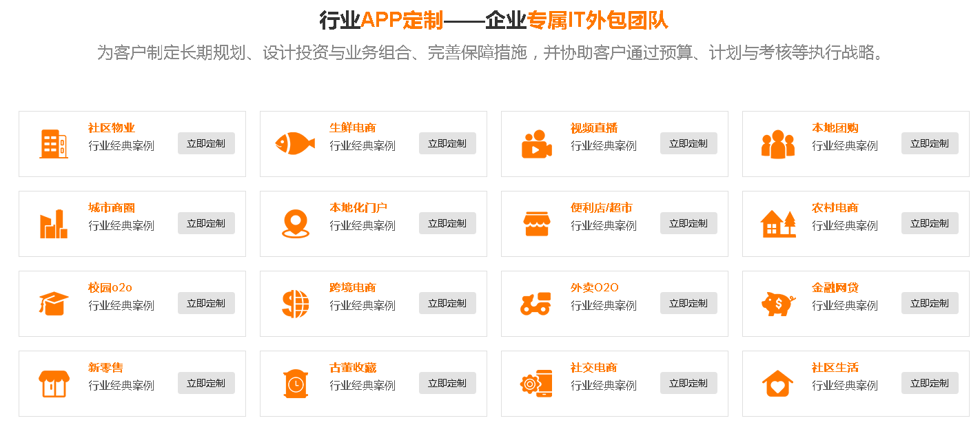Image resolution: width=980 pixels, height=425 pixels.
Task: Click 行业经典案例 text under 农村电商
Action: [844, 226]
